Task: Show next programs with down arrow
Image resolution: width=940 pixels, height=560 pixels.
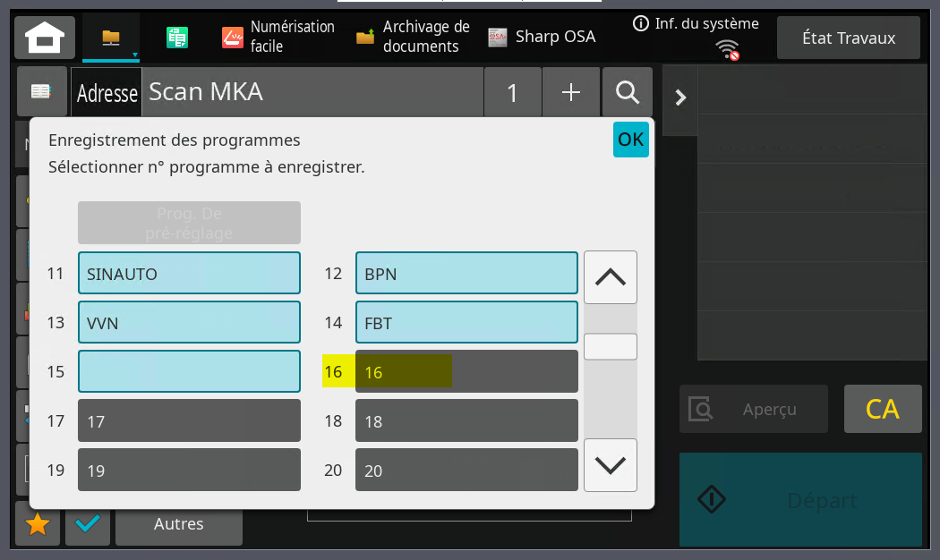Action: tap(611, 465)
